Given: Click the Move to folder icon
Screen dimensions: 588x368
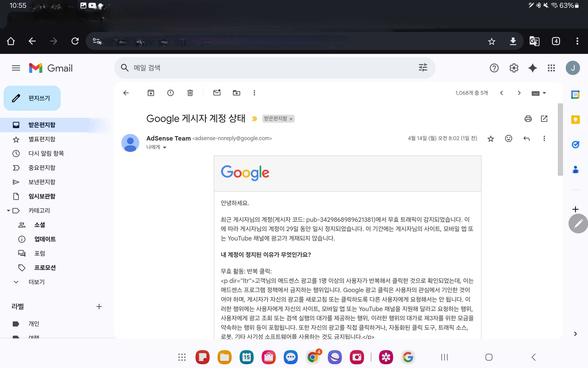Looking at the screenshot, I should 236,93.
